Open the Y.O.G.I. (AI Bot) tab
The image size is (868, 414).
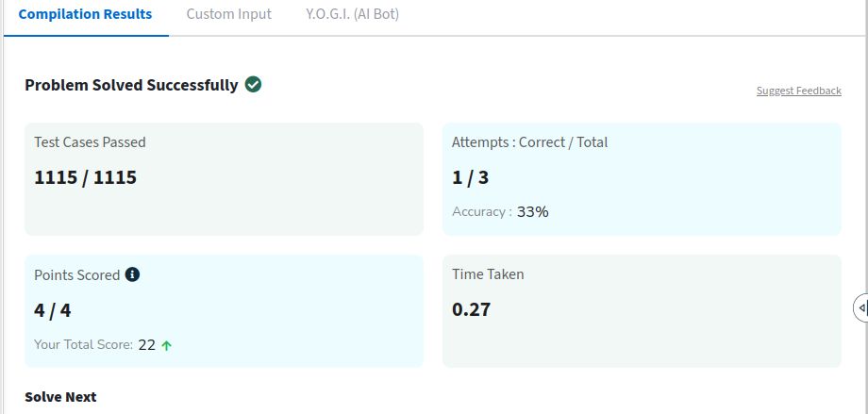point(352,14)
